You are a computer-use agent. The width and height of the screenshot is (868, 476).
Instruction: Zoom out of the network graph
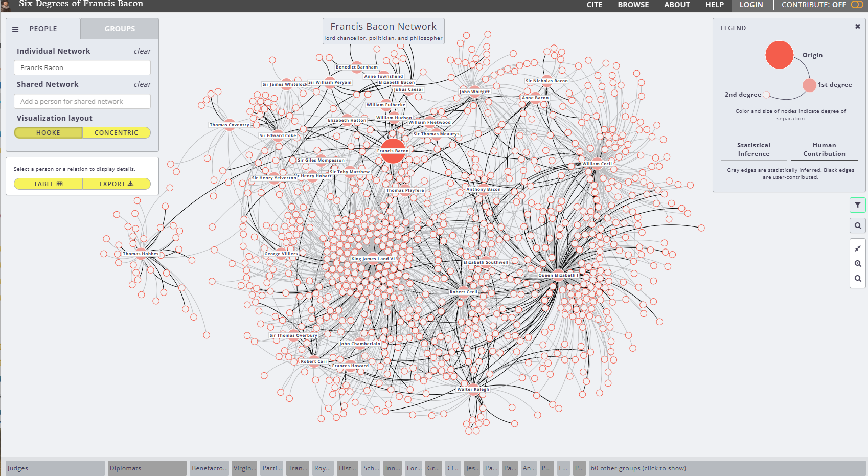click(x=858, y=279)
